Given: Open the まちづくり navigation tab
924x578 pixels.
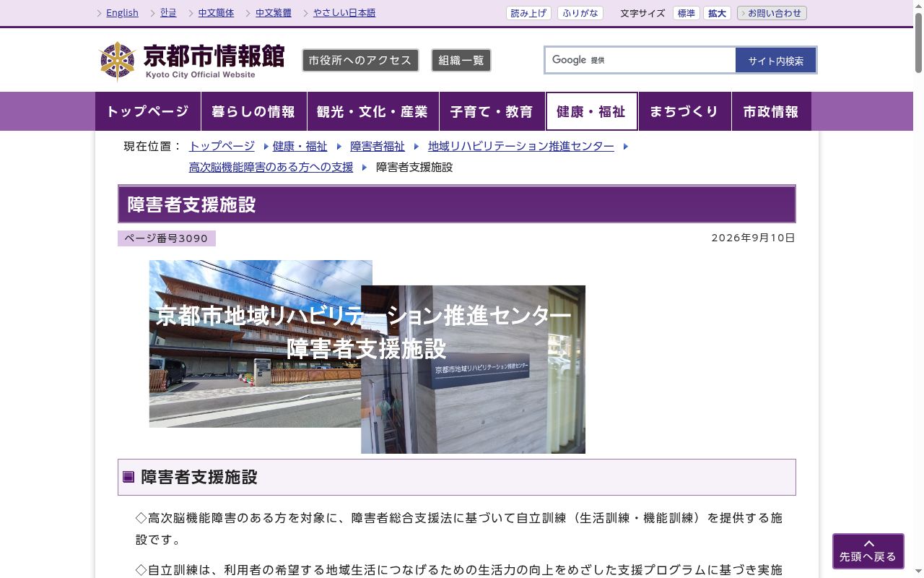Looking at the screenshot, I should pos(684,111).
